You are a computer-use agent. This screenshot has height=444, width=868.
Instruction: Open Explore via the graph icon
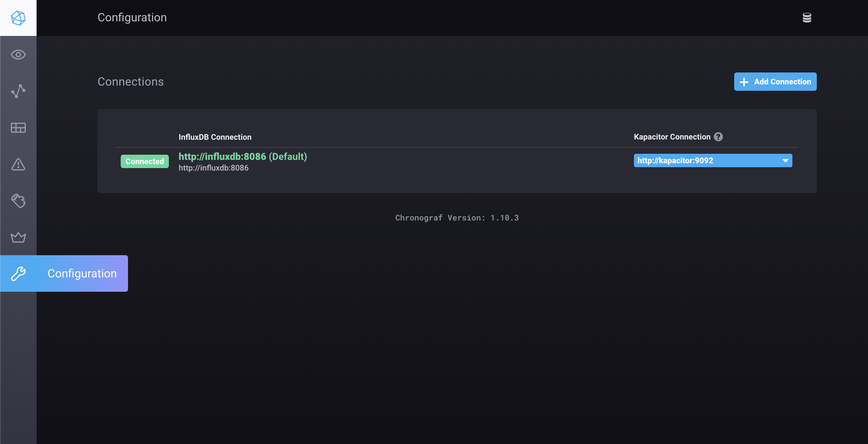point(18,91)
